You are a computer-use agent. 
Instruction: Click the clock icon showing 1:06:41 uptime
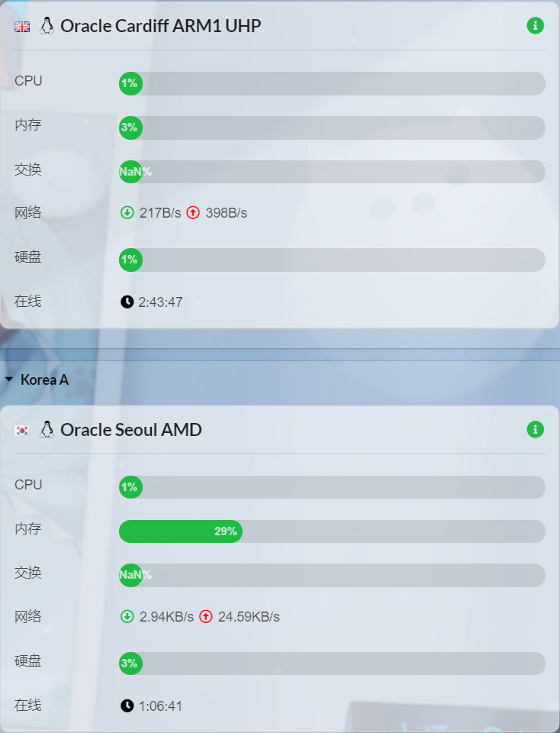click(x=127, y=706)
